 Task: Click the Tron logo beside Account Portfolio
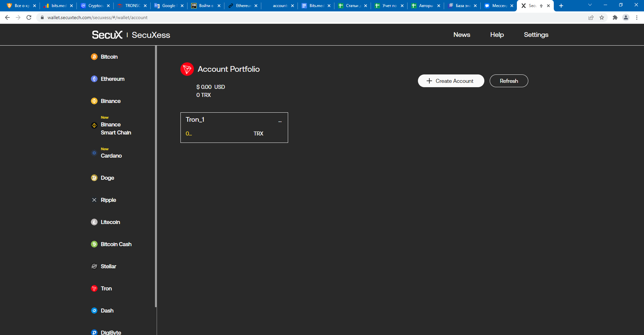click(187, 69)
